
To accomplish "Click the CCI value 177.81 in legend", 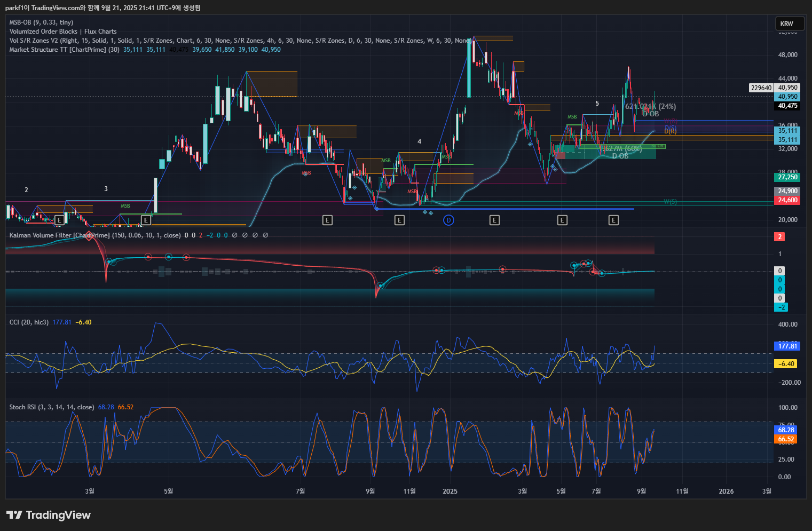I will 62,322.
